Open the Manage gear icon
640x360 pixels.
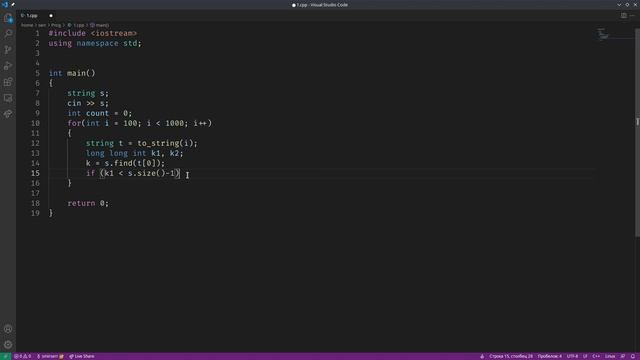(8, 344)
